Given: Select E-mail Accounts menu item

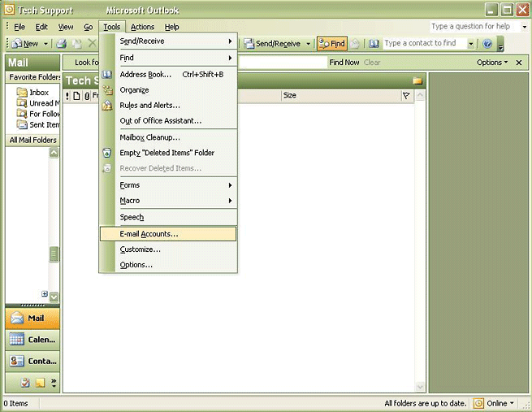Looking at the screenshot, I should (x=149, y=234).
